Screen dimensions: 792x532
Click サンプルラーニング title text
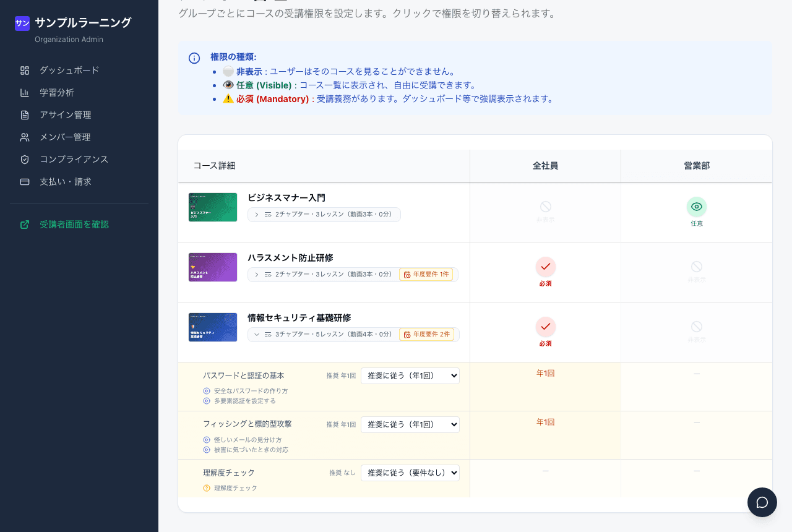click(83, 23)
